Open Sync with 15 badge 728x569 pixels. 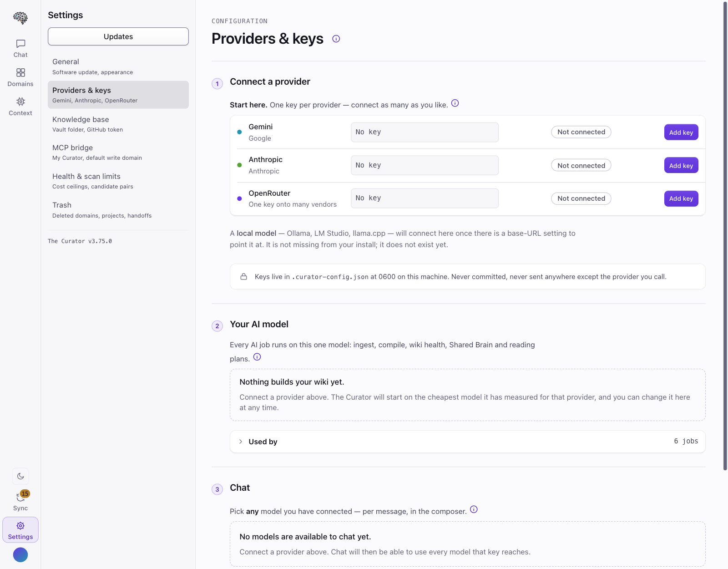(20, 501)
